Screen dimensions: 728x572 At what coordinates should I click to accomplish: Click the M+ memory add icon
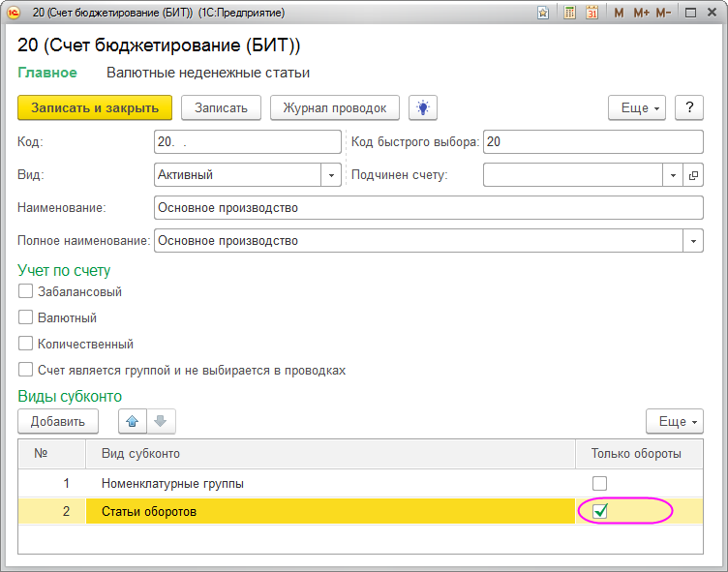click(641, 13)
